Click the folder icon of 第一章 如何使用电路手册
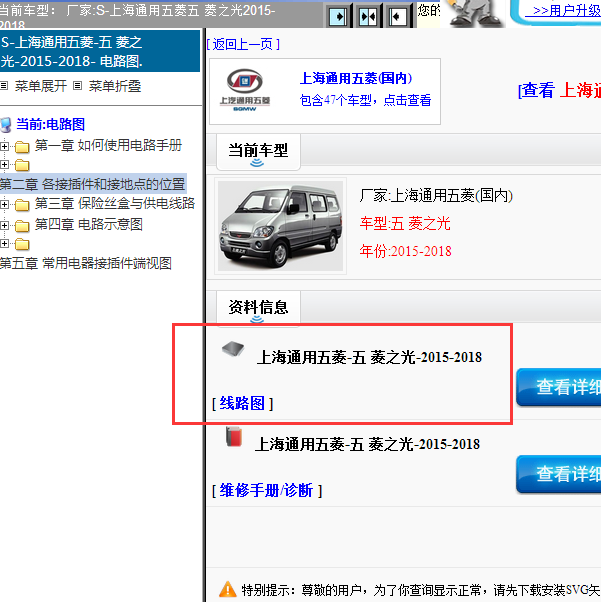This screenshot has height=602, width=601. (22, 146)
